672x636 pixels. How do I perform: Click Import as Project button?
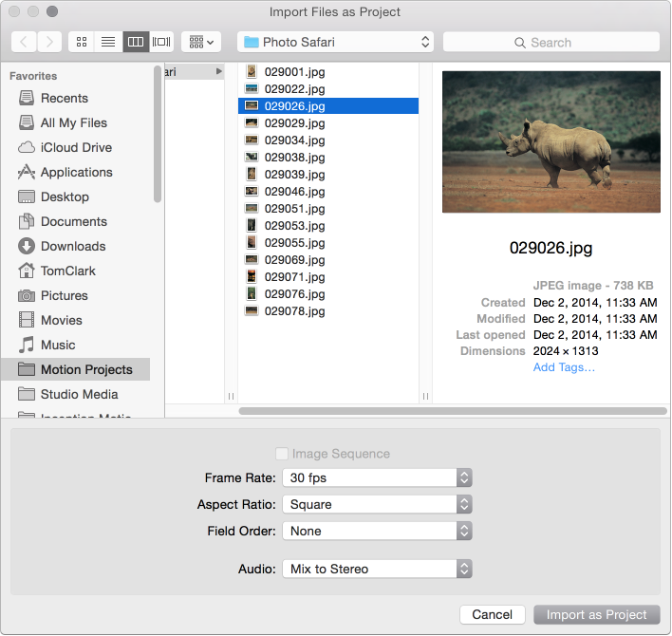[x=596, y=614]
